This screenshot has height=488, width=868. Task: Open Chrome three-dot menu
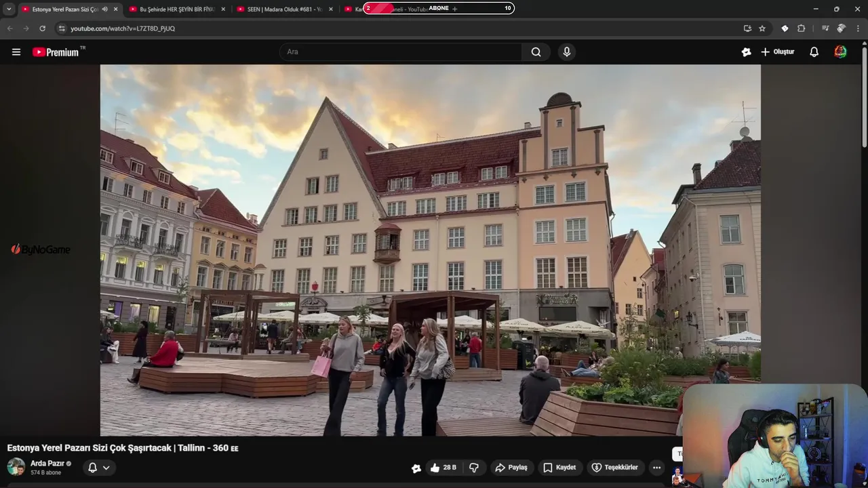[x=858, y=28]
